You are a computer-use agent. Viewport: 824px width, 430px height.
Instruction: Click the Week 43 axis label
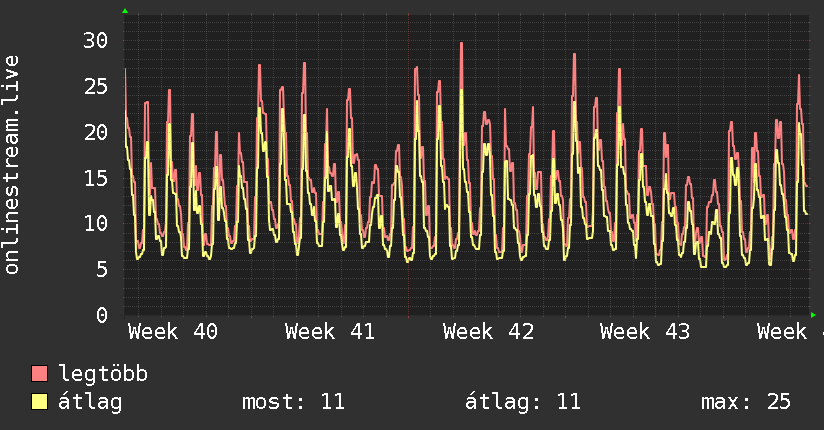pos(645,332)
